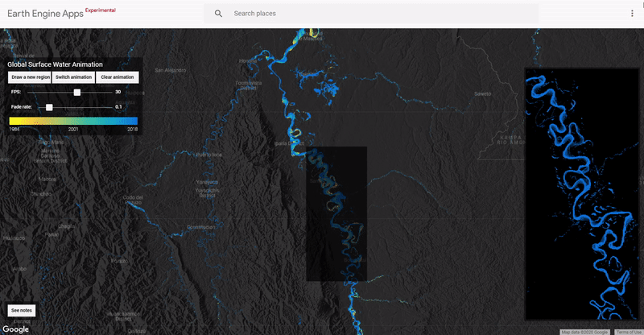Image resolution: width=644 pixels, height=335 pixels.
Task: Open the three-dot overflow menu
Action: [632, 14]
